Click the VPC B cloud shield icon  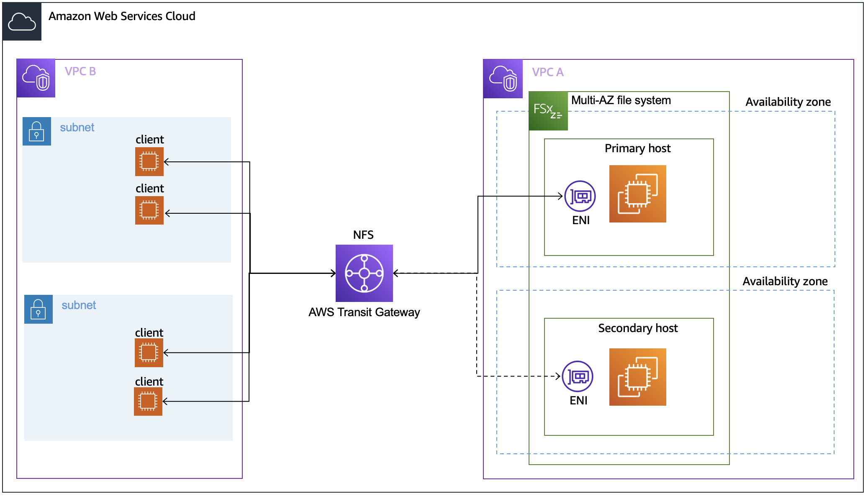click(x=36, y=78)
